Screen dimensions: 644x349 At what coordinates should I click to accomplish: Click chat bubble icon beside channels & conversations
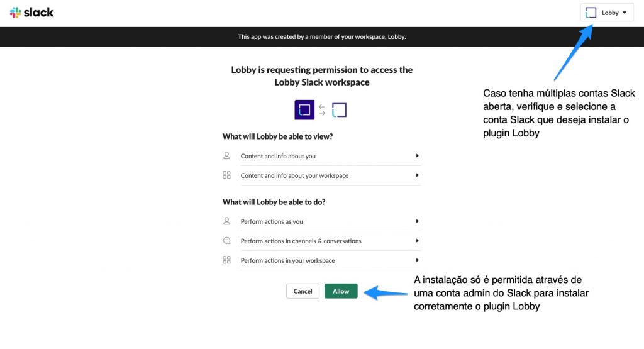pos(226,241)
